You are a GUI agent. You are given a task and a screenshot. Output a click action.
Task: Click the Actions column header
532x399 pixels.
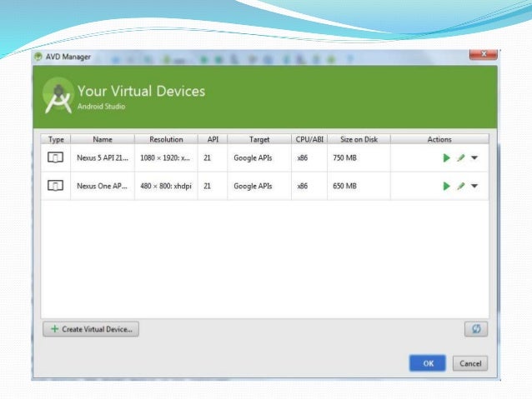click(439, 139)
